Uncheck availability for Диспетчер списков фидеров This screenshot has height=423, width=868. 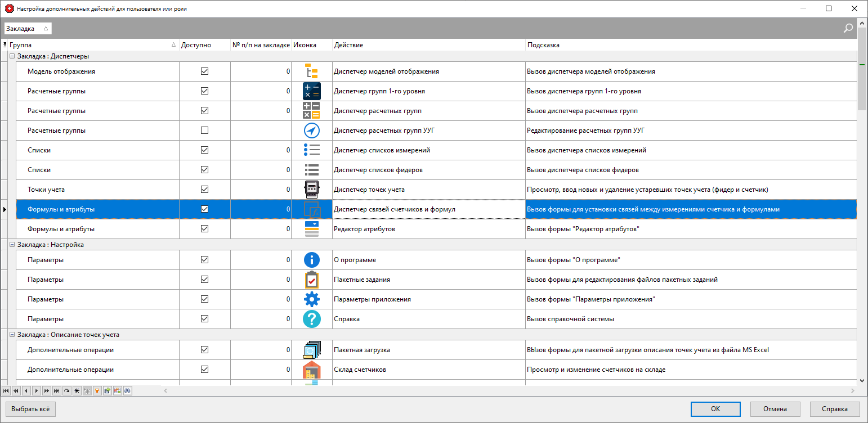[x=204, y=169]
